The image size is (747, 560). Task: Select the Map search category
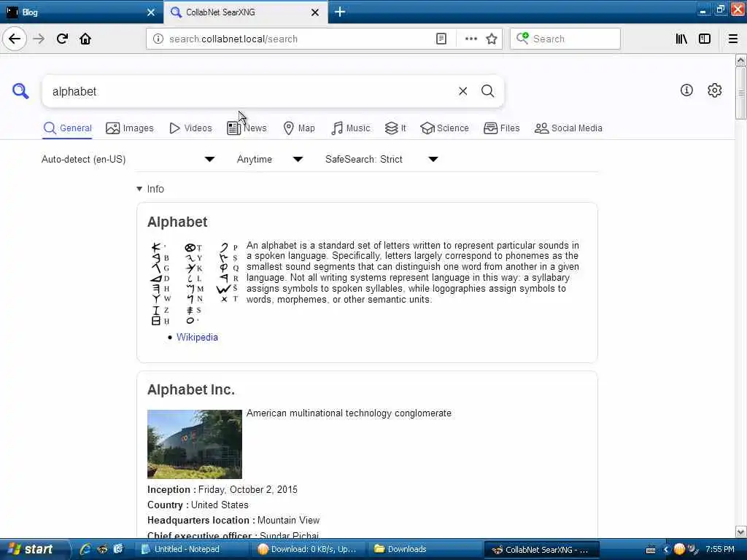(x=299, y=128)
